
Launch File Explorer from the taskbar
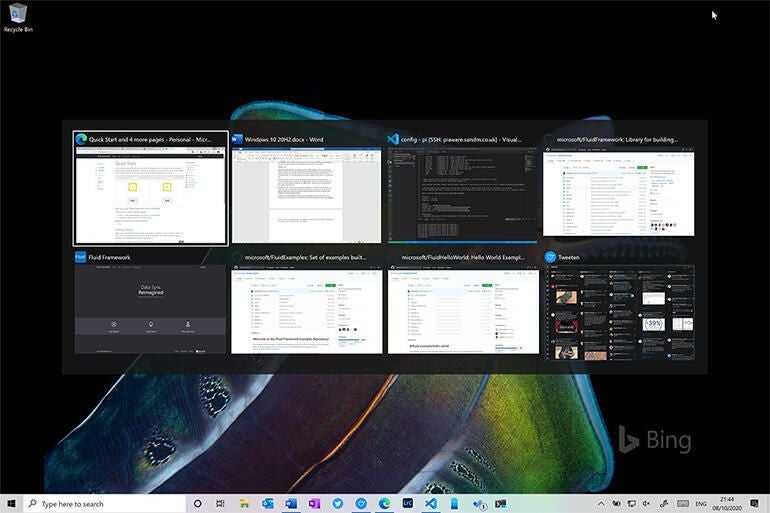[x=244, y=504]
